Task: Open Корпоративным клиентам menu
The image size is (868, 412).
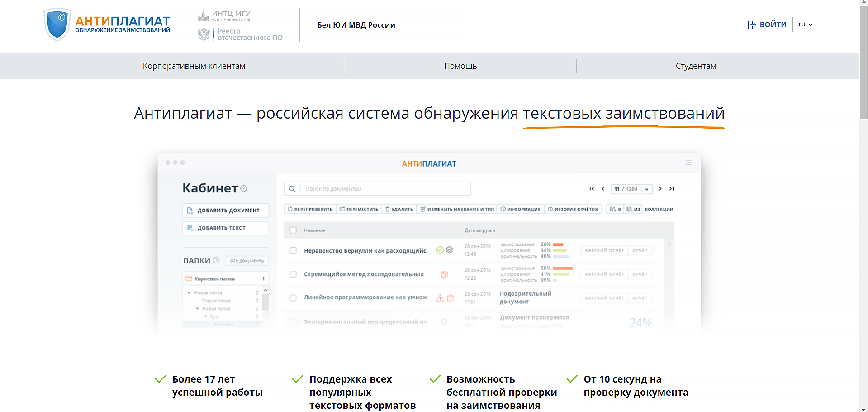Action: [x=194, y=66]
